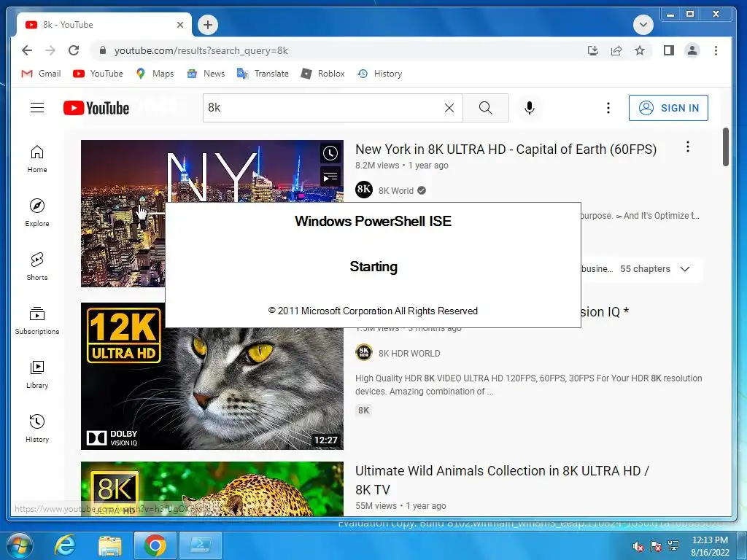Image resolution: width=747 pixels, height=560 pixels.
Task: Click the address bar URL
Action: tap(201, 50)
